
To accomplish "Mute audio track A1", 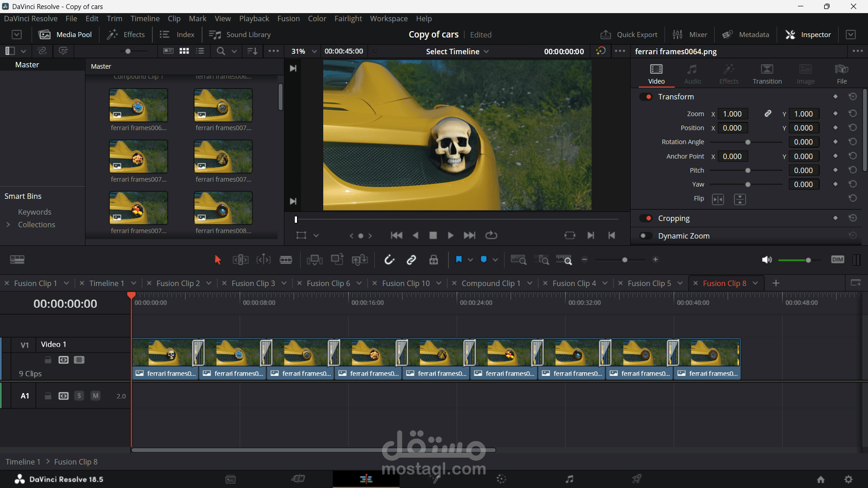I will click(x=95, y=396).
